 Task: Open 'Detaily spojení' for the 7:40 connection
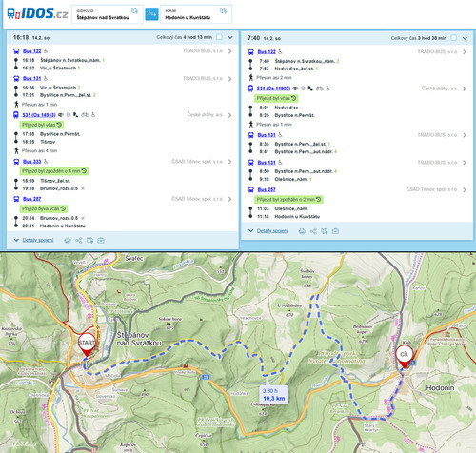point(272,231)
